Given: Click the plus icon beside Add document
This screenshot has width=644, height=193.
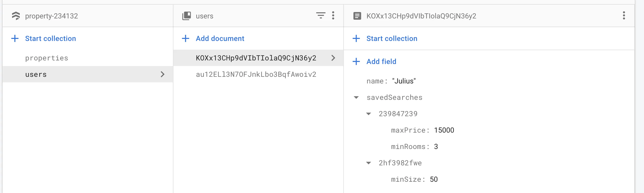Looking at the screenshot, I should pos(186,39).
